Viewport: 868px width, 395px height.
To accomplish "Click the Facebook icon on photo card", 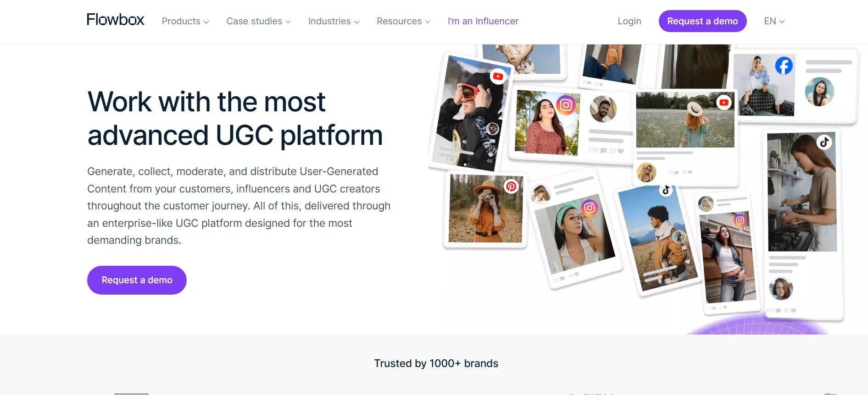I will click(x=784, y=66).
